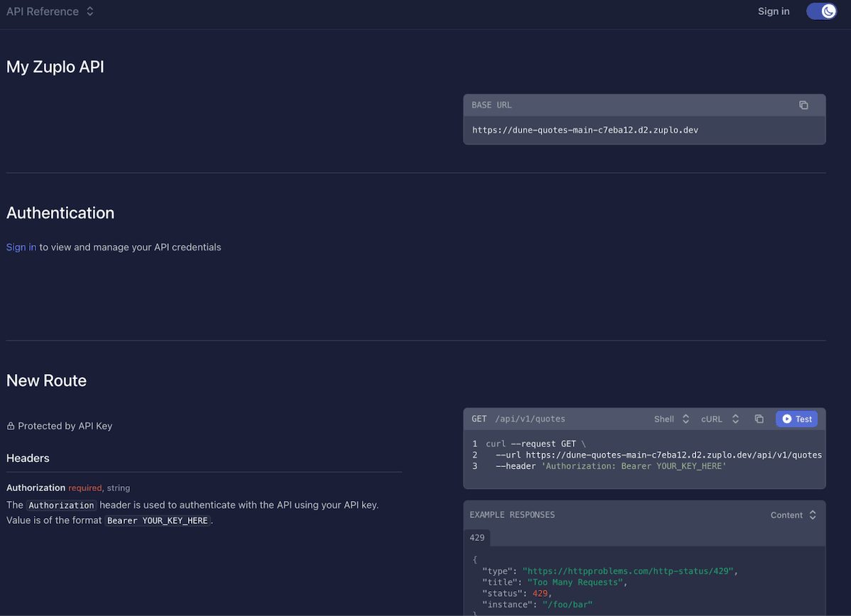The height and width of the screenshot is (616, 851).
Task: Copy the curl request code snippet
Action: tap(759, 419)
